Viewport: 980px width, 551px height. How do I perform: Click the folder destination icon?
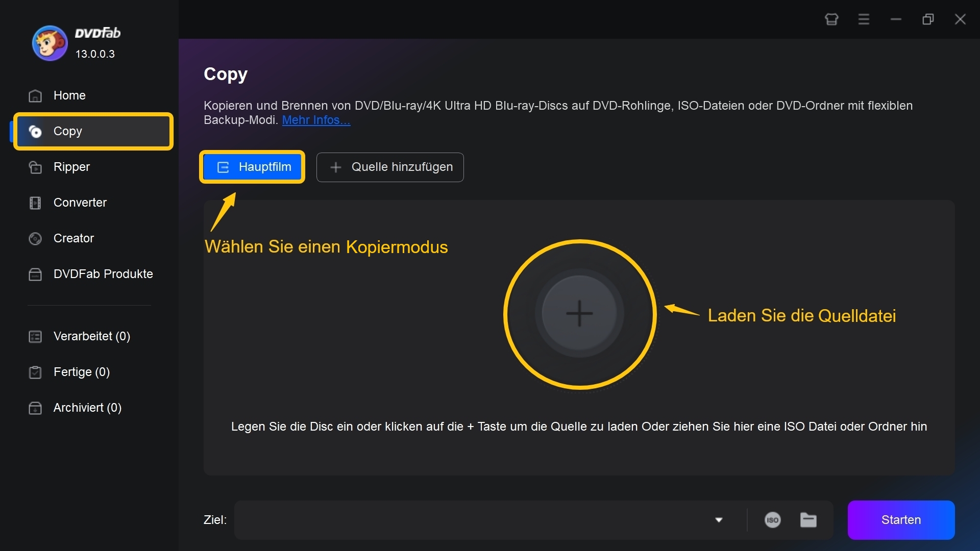808,519
